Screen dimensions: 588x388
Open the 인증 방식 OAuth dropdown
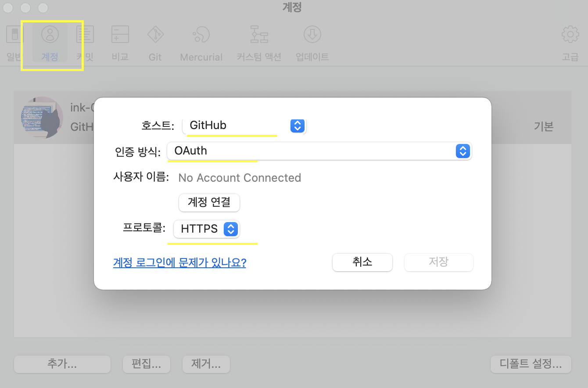pyautogui.click(x=319, y=151)
